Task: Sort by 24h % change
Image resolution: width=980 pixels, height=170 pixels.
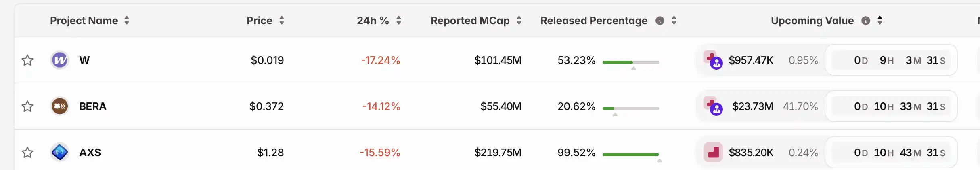Action: 399,21
